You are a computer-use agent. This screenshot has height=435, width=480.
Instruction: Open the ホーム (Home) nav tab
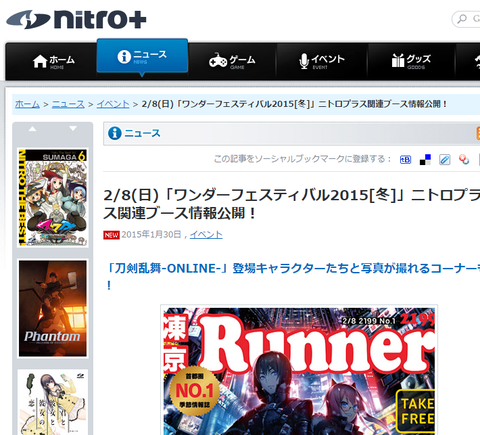coord(51,61)
